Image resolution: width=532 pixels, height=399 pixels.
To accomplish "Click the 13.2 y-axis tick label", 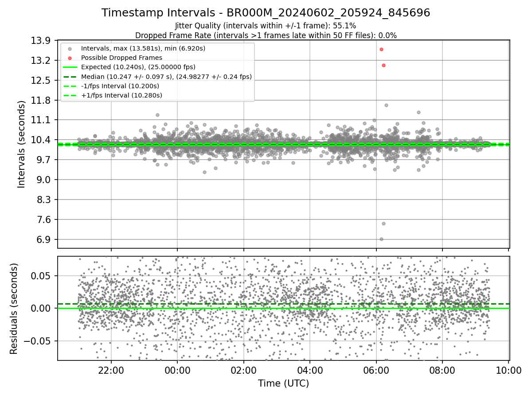I will point(42,60).
